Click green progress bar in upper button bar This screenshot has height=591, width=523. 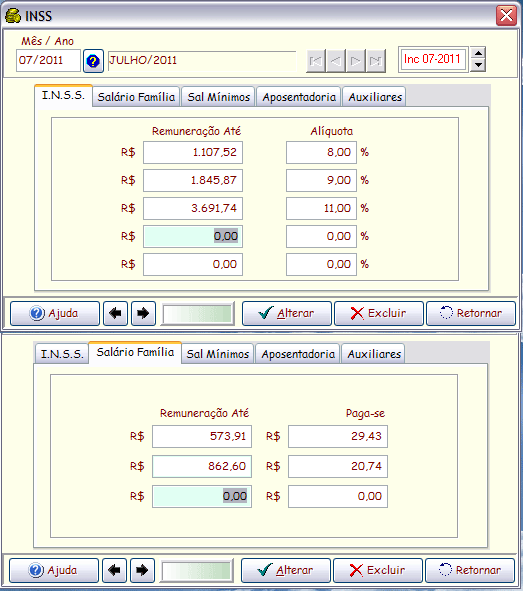(x=198, y=314)
